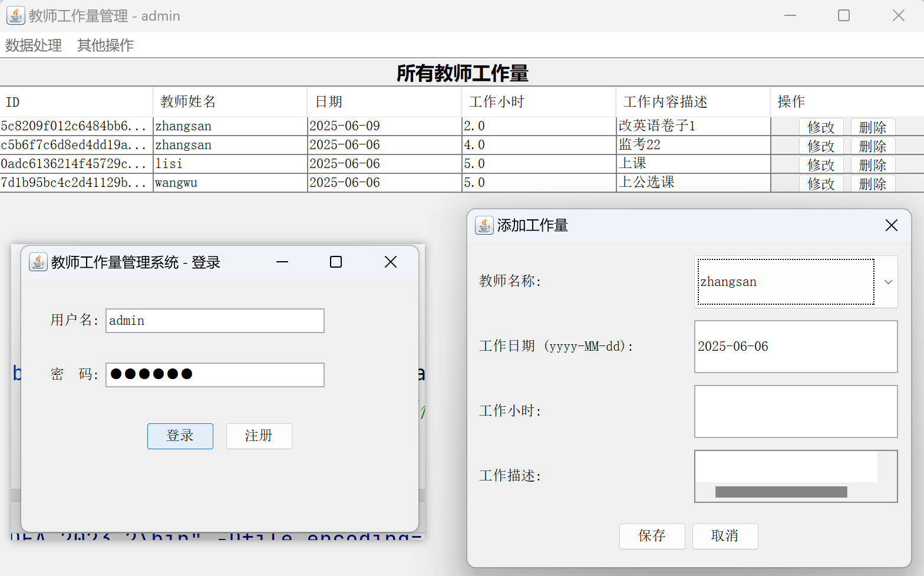Click Java icon in 添加工作量 dialog title
The width and height of the screenshot is (924, 576).
[484, 225]
